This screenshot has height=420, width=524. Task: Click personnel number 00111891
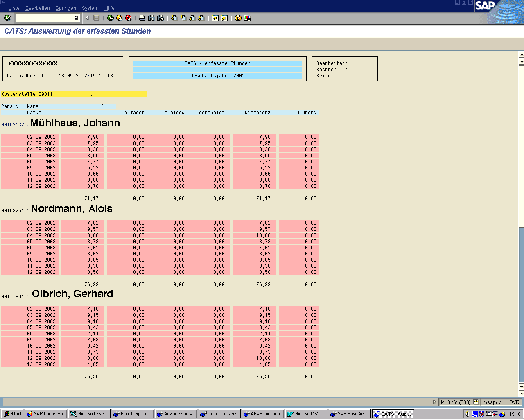[13, 297]
